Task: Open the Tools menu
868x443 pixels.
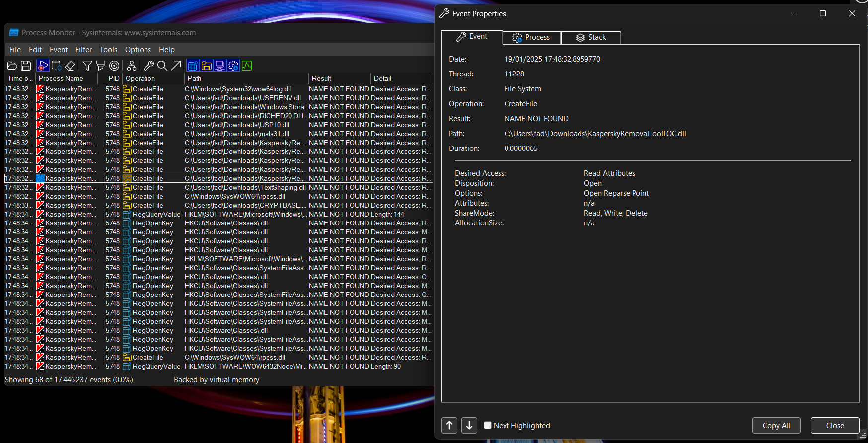Action: click(109, 50)
